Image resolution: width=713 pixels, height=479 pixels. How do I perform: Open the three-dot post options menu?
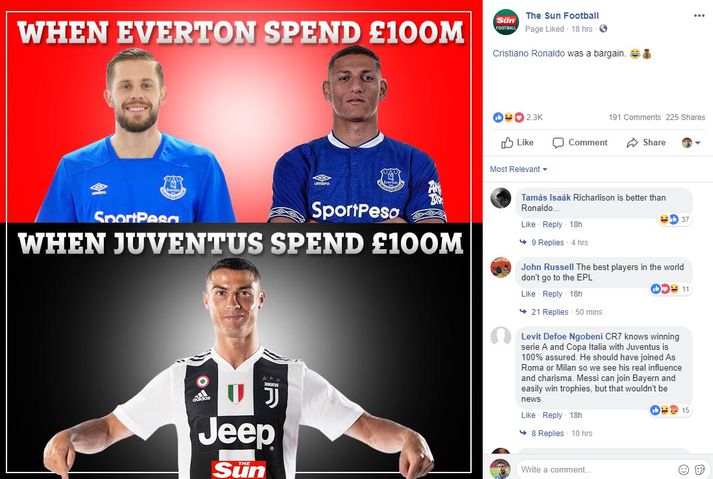[699, 15]
